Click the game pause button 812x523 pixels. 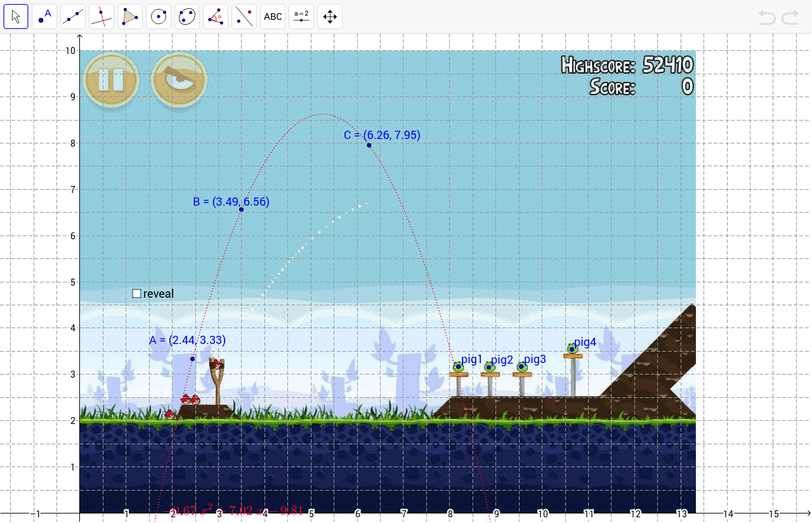[111, 81]
